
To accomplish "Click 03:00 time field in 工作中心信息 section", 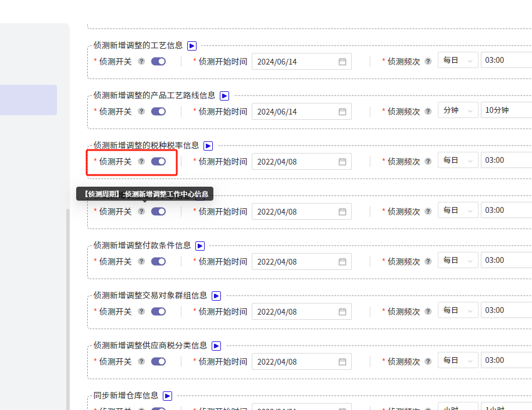I will click(x=506, y=210).
